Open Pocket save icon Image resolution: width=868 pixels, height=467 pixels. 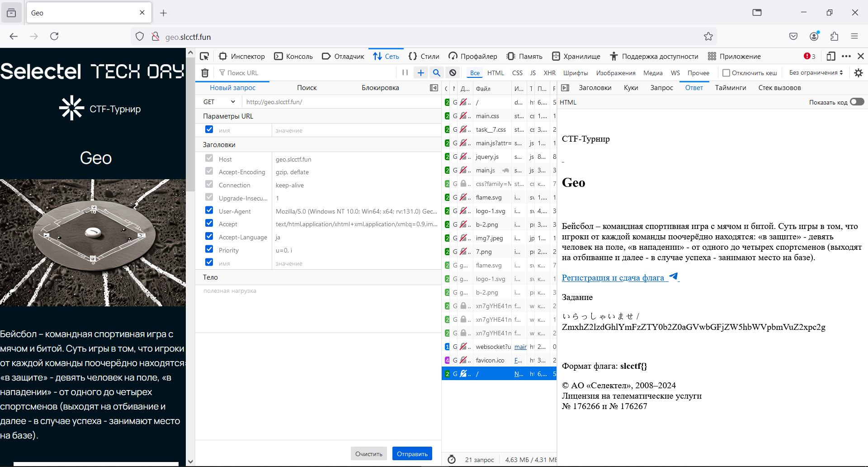793,37
